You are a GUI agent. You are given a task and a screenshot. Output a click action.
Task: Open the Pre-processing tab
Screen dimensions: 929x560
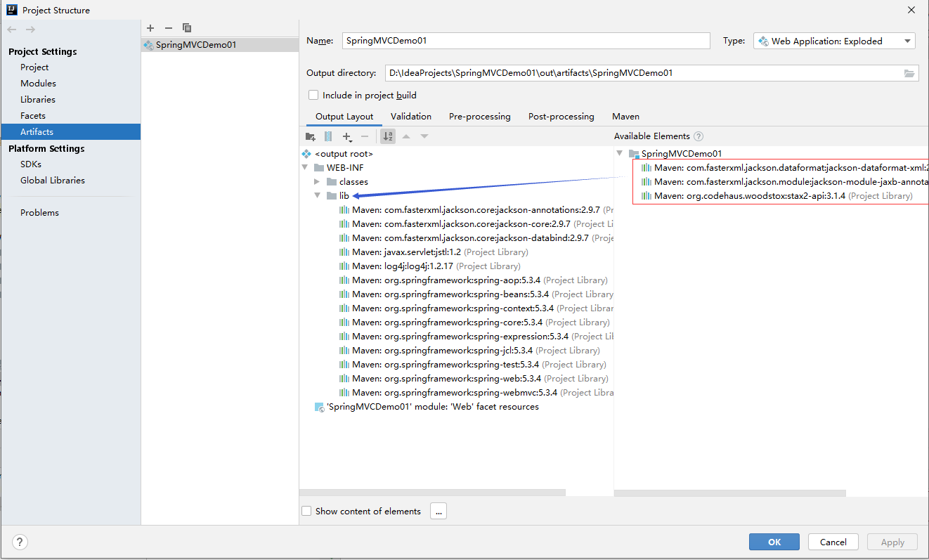click(x=480, y=117)
